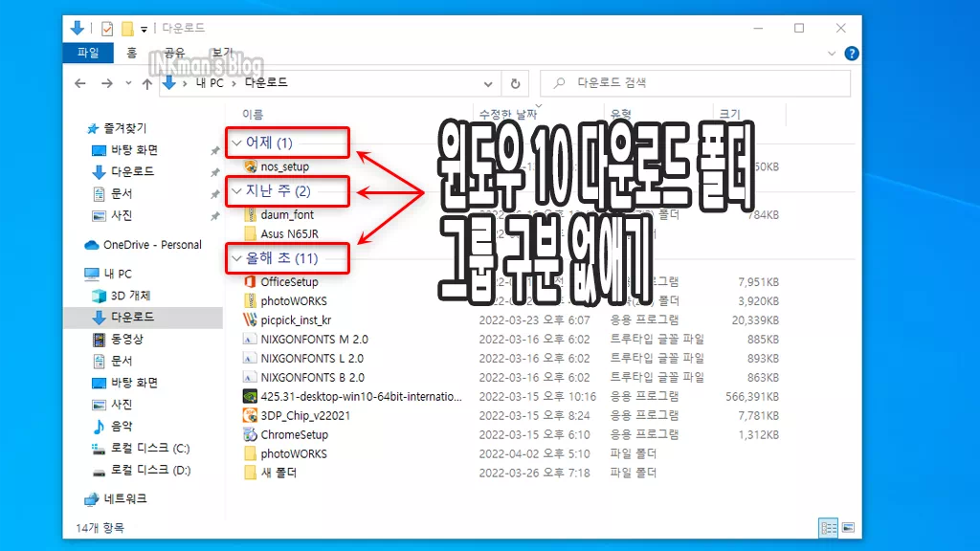This screenshot has width=980, height=551.
Task: Collapse the 내 PC tree node
Action: click(x=75, y=275)
